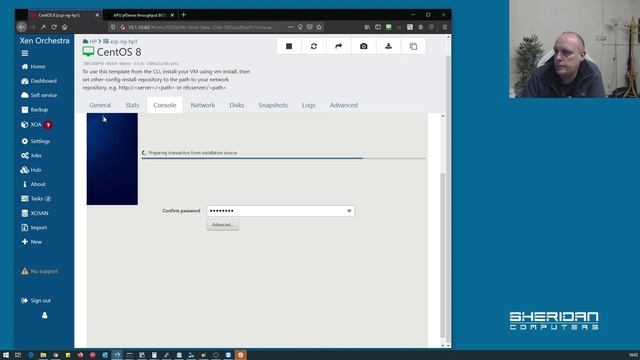Click the orange icon on the taskbar
This screenshot has height=360, width=640.
tap(240, 355)
